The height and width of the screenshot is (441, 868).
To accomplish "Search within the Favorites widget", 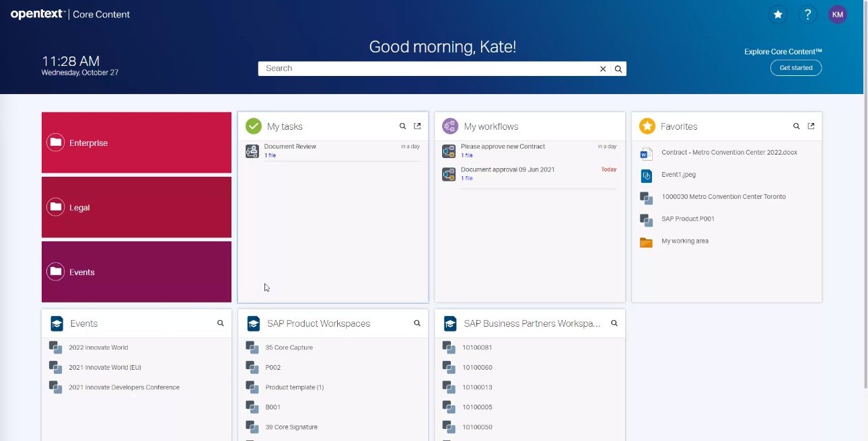I will click(x=796, y=126).
